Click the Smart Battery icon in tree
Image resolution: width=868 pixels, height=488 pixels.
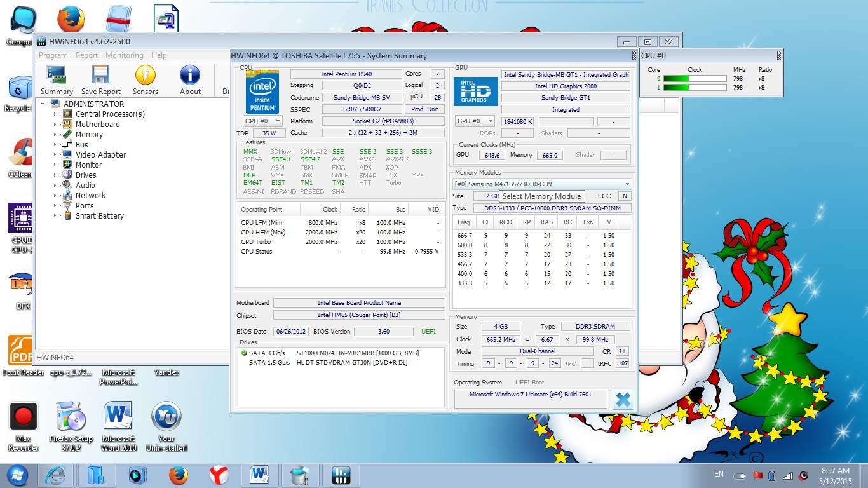(x=68, y=215)
